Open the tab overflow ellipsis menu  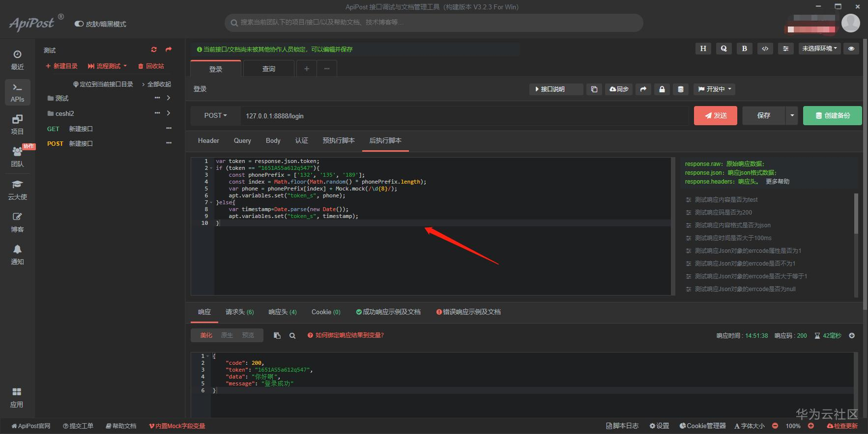coord(327,69)
